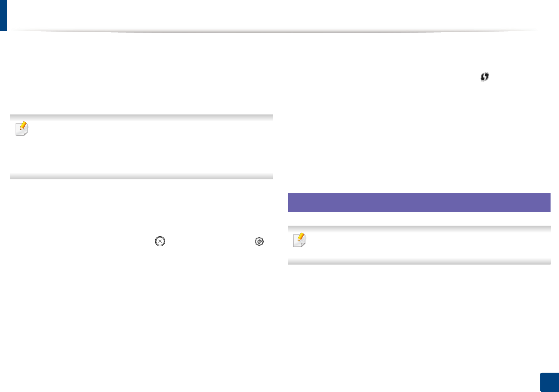This screenshot has width=559, height=392.
Task: Click the pencil note icon under purple header
Action: click(x=299, y=240)
